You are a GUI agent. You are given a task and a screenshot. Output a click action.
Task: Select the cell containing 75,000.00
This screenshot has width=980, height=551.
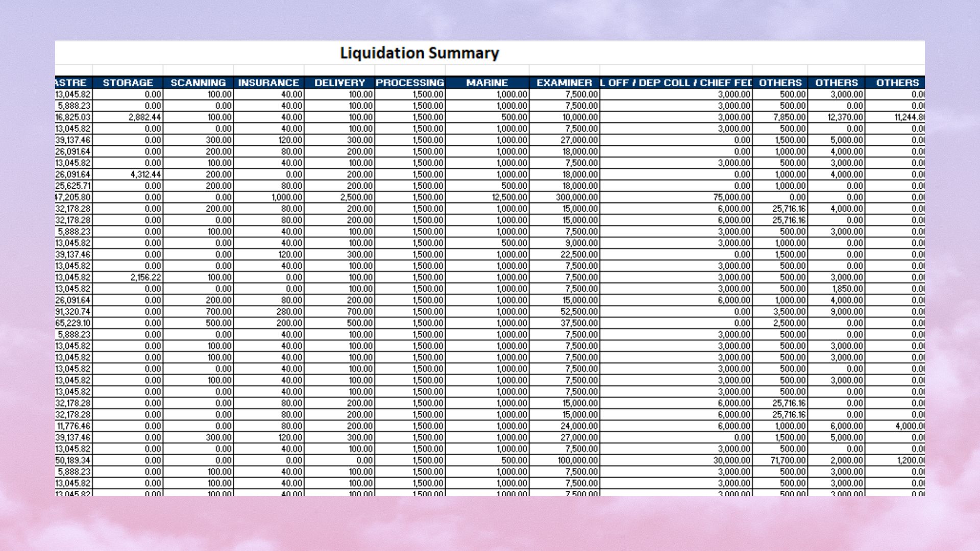(x=731, y=197)
